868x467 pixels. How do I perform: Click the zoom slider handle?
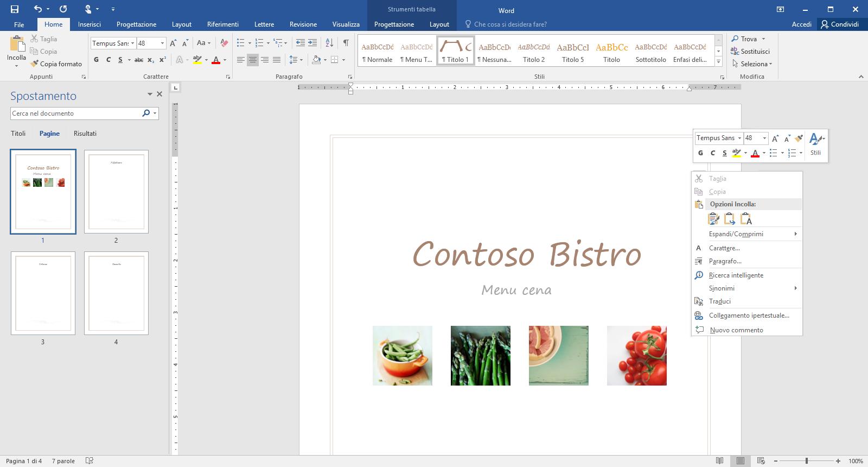point(807,461)
